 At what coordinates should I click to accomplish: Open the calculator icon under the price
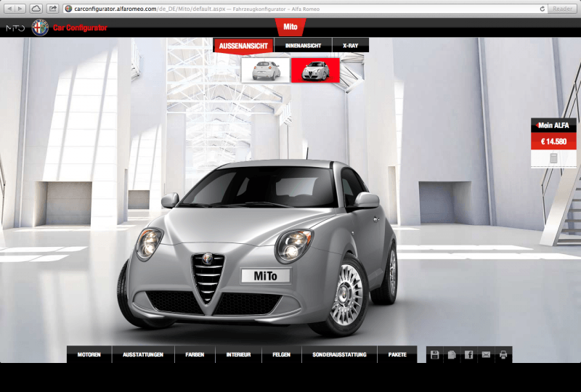pos(553,158)
